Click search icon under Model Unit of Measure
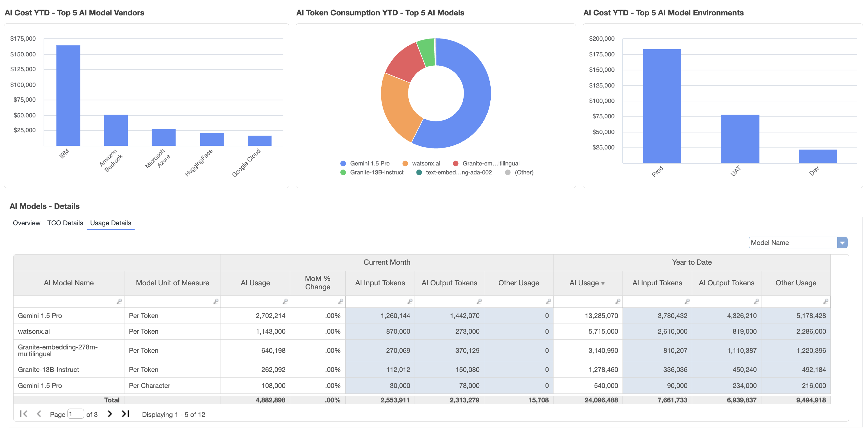Image resolution: width=868 pixels, height=432 pixels. [x=216, y=301]
